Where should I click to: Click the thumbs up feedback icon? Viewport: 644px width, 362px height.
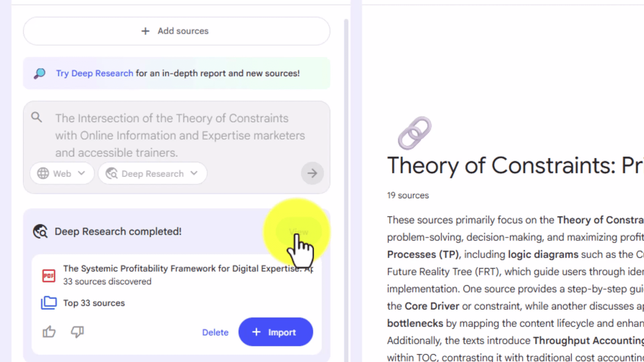click(x=49, y=332)
